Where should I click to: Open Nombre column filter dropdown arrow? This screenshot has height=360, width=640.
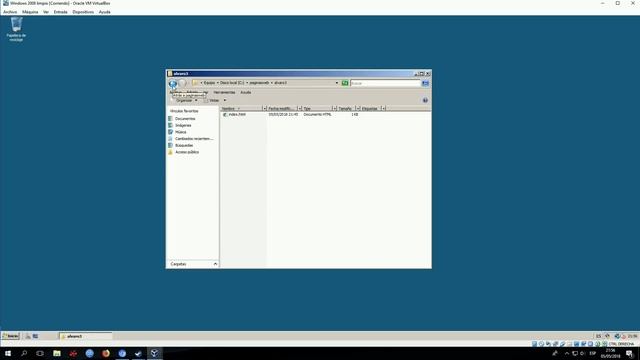264,109
